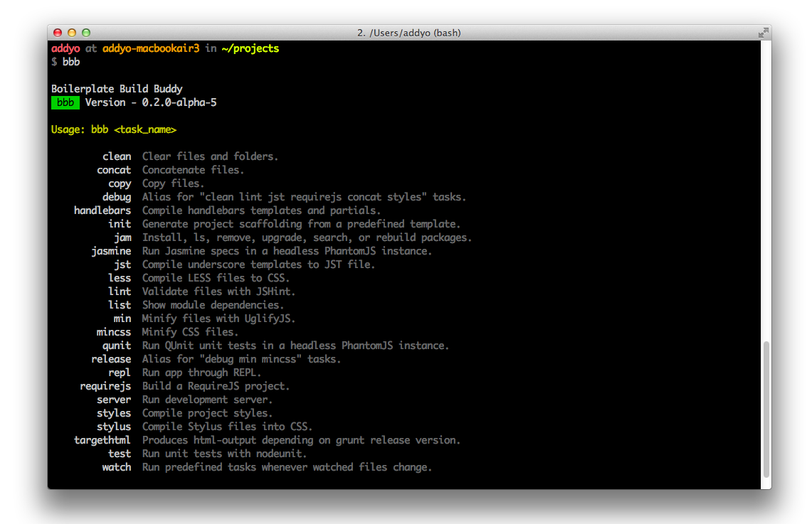Click the terminal vertical scrollbar thumb
The width and height of the screenshot is (812, 524).
[x=766, y=409]
